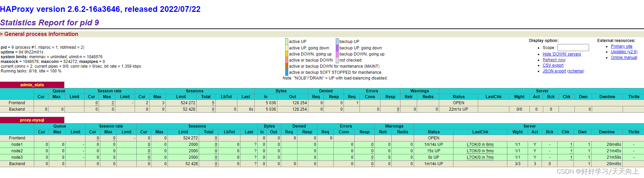Viewport: 644px width, 178px height.
Task: Select the node2 server row label
Action: pyautogui.click(x=17, y=151)
